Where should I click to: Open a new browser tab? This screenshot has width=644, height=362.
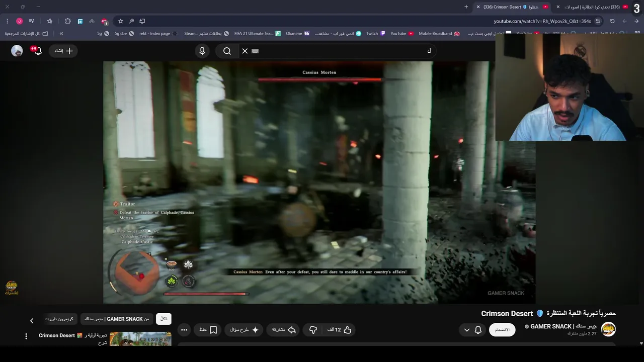tap(466, 7)
